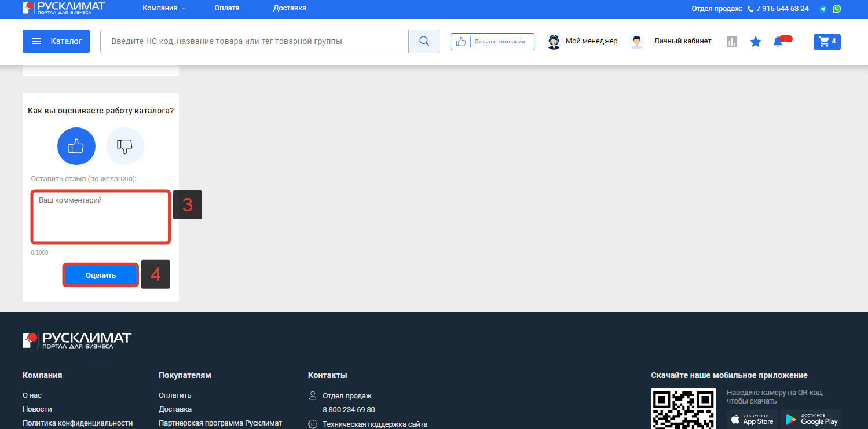Click the Контакты footer column heading
Image resolution: width=868 pixels, height=429 pixels.
point(328,375)
